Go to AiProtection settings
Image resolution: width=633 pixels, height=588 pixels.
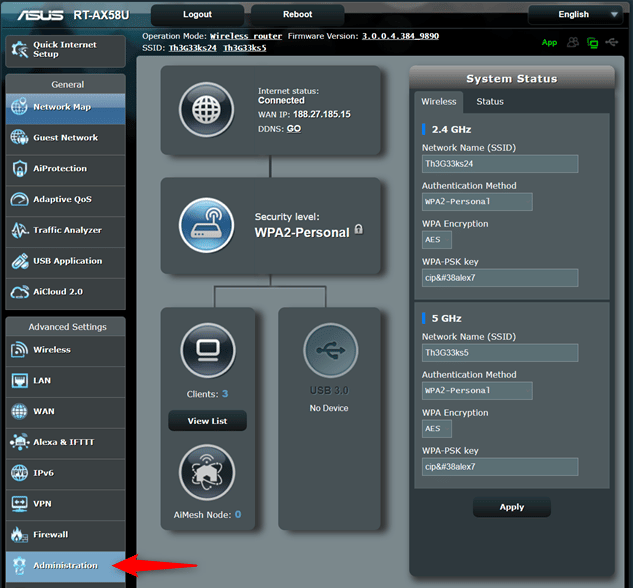coord(65,169)
